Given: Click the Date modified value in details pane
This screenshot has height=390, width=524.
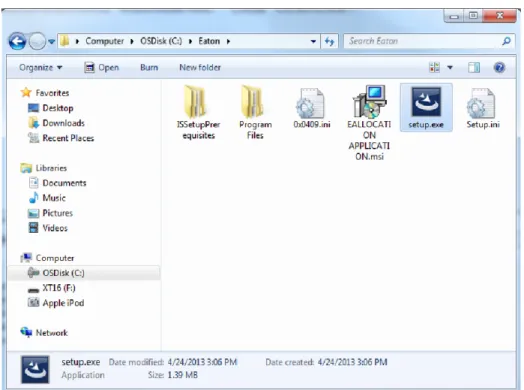Looking at the screenshot, I should pos(202,362).
